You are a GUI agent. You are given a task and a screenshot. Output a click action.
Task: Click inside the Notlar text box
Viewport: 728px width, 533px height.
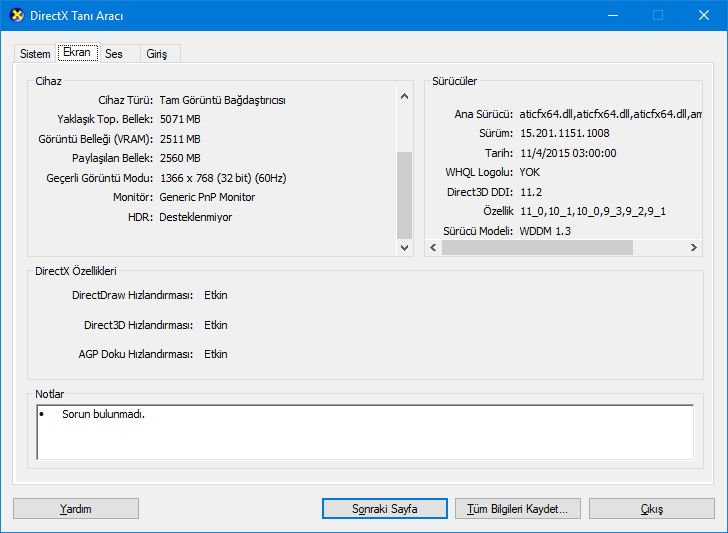coord(365,432)
